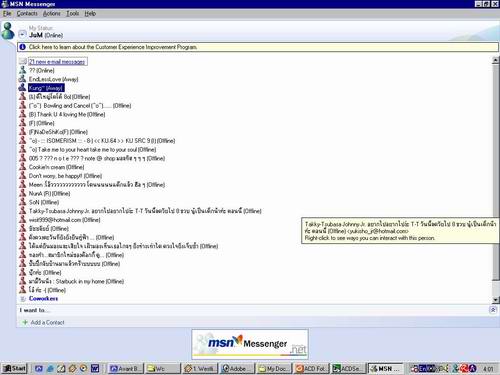Click the add contact plus icon
The width and height of the screenshot is (500, 375).
(x=24, y=322)
